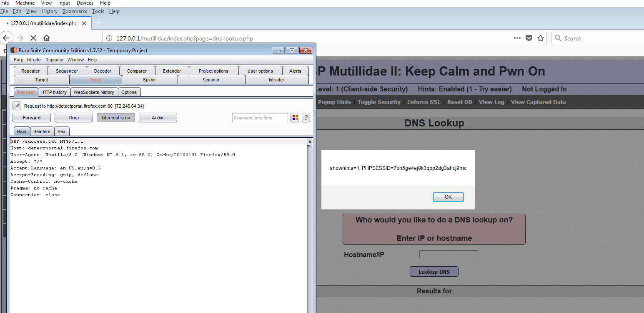Viewport: 644px width, 313px height.
Task: Open the highlight color picker in Burp
Action: [x=295, y=118]
